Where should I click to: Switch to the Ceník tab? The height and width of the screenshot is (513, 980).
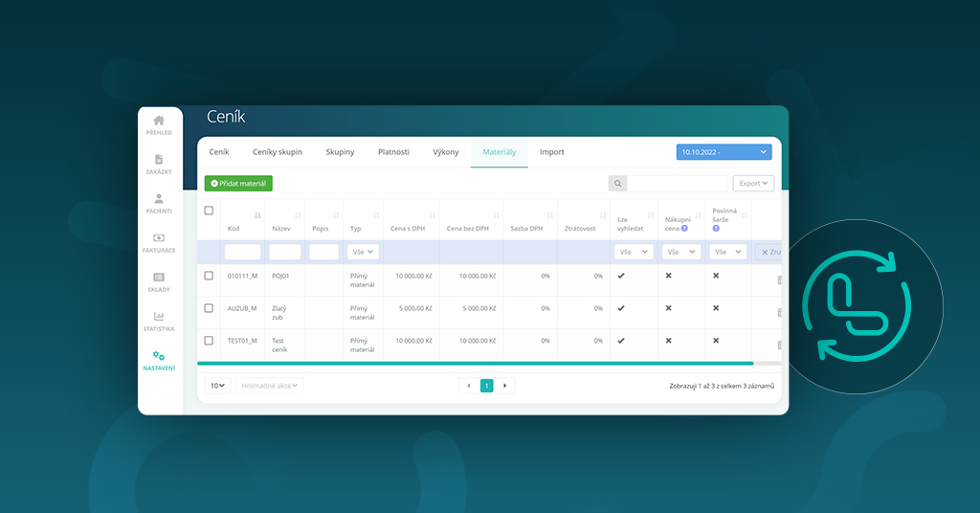[x=219, y=152]
